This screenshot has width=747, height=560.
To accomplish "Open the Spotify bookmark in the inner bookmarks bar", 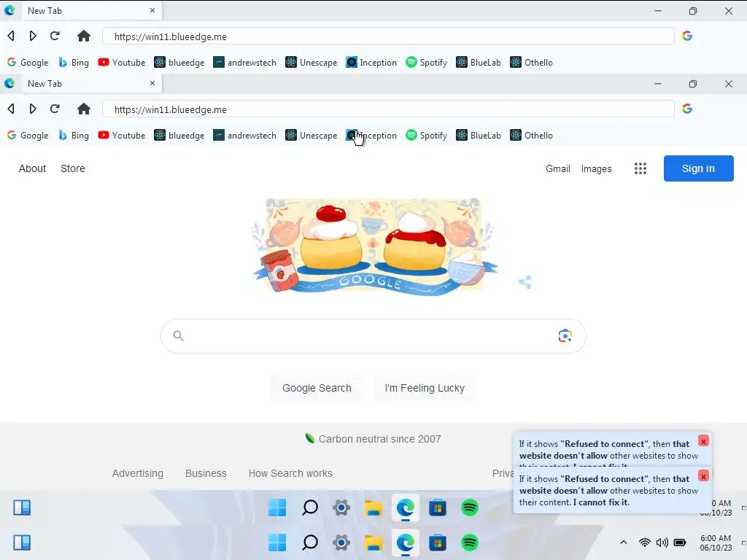I will [x=426, y=135].
